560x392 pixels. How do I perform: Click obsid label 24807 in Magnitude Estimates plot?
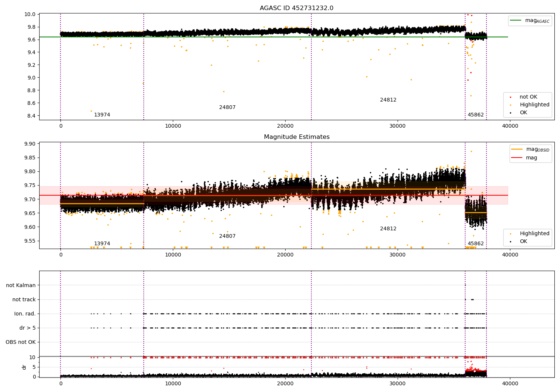click(227, 236)
